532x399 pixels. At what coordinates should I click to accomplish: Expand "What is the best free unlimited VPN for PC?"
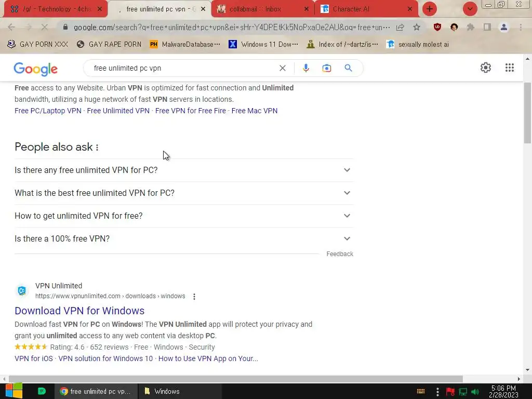coord(184,193)
